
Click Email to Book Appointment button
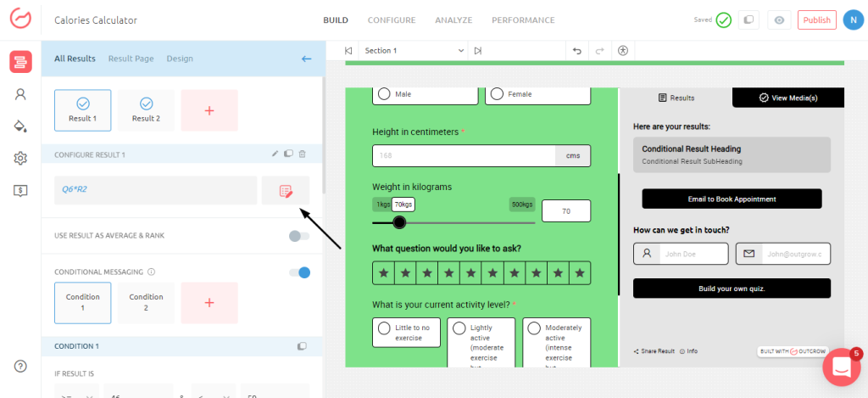(x=732, y=199)
